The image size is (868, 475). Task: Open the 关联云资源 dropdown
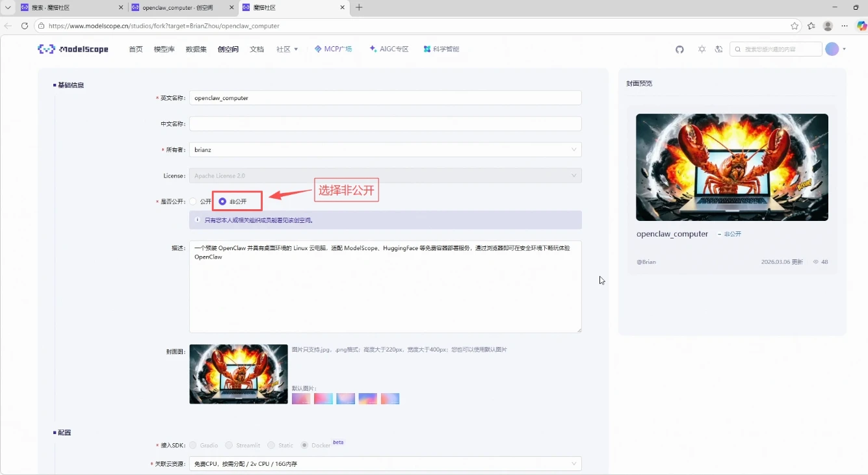point(384,463)
